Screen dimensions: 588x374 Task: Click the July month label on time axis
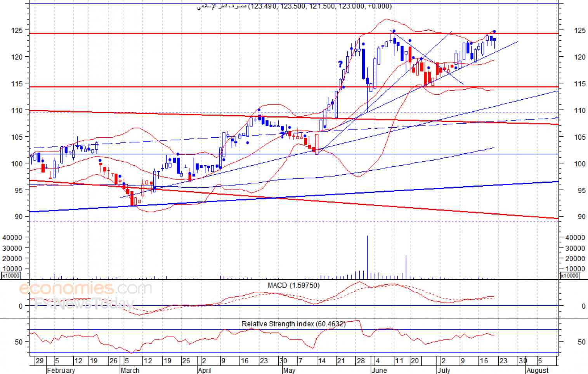(x=444, y=370)
